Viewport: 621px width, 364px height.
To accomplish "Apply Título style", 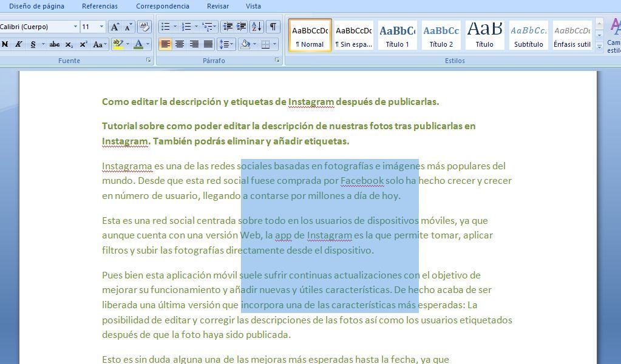I will pyautogui.click(x=485, y=35).
